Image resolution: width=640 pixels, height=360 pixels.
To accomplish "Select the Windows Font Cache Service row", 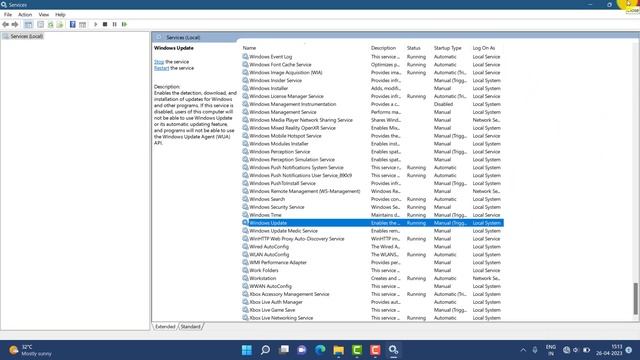I will point(372,64).
